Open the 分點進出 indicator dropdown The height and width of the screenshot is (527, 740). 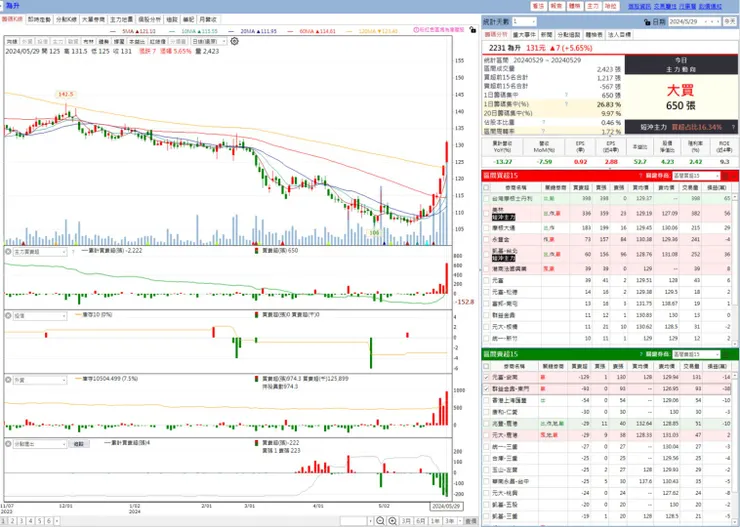(40, 444)
